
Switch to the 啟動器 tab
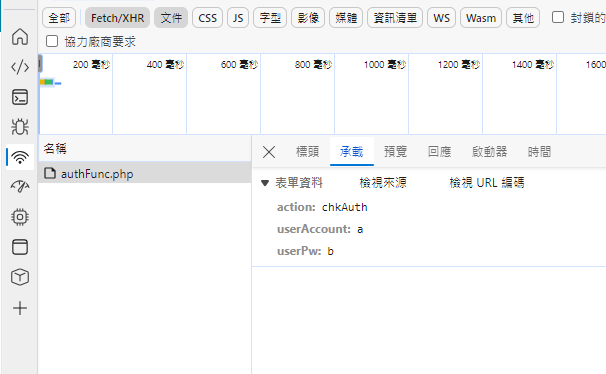click(489, 151)
